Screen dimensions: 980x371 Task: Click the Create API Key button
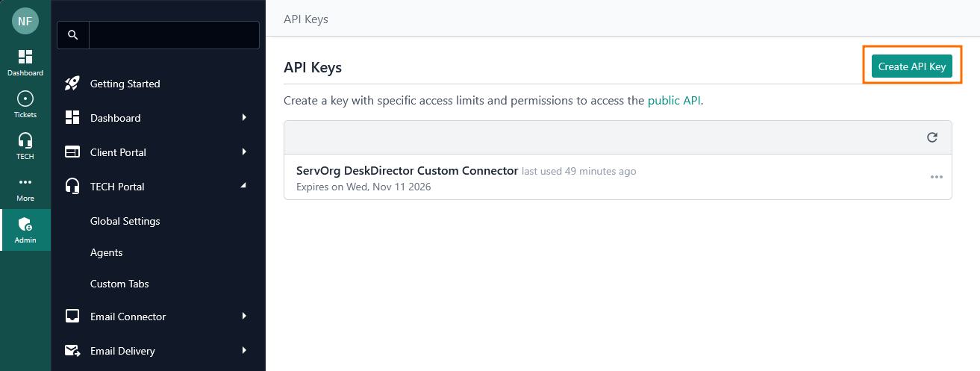[911, 66]
